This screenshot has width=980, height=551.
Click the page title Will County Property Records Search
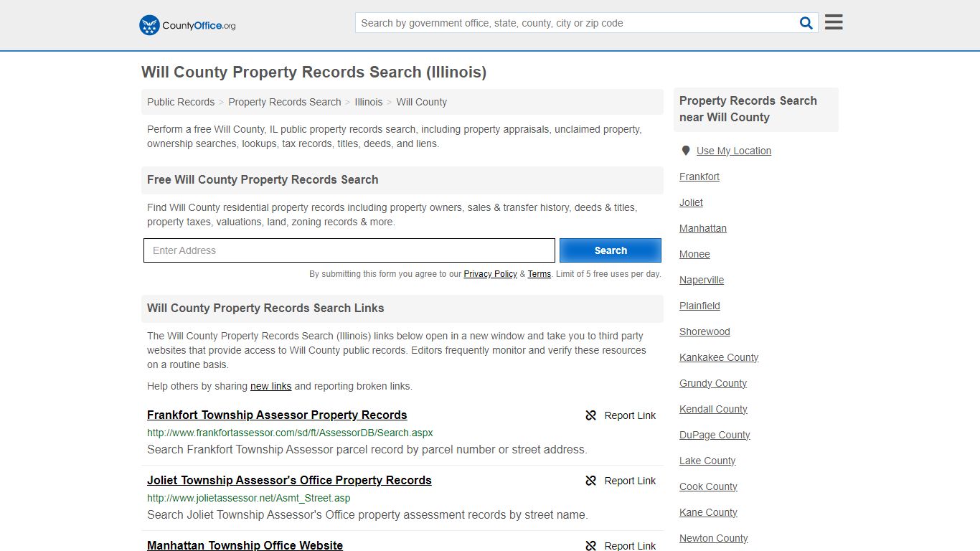tap(314, 72)
